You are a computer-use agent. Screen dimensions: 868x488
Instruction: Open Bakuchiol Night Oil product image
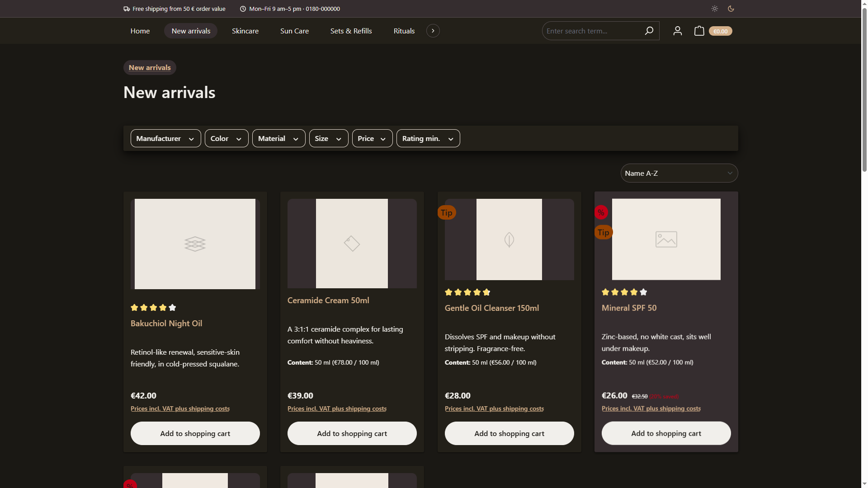coord(195,244)
